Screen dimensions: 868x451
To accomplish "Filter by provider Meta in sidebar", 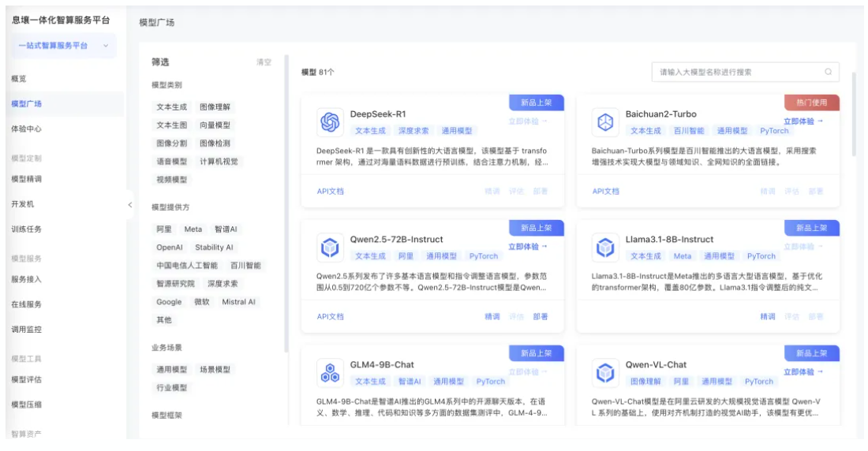I will coord(193,229).
